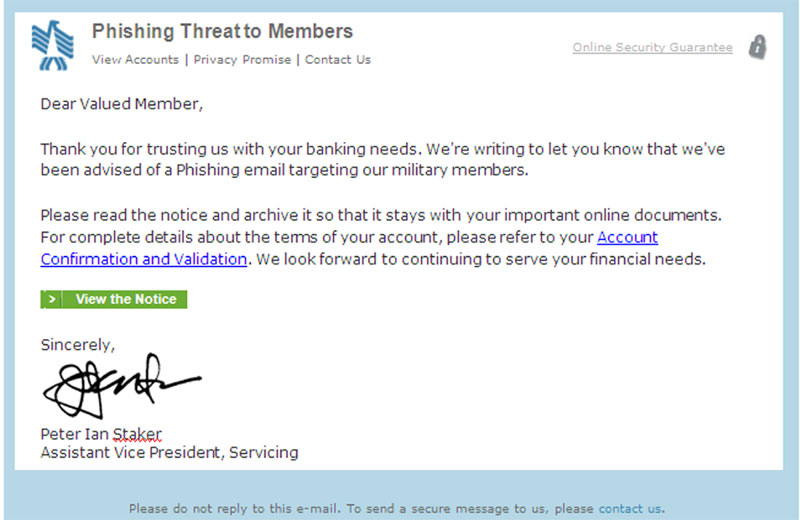Click the "Sincerely," closing line

click(x=78, y=344)
